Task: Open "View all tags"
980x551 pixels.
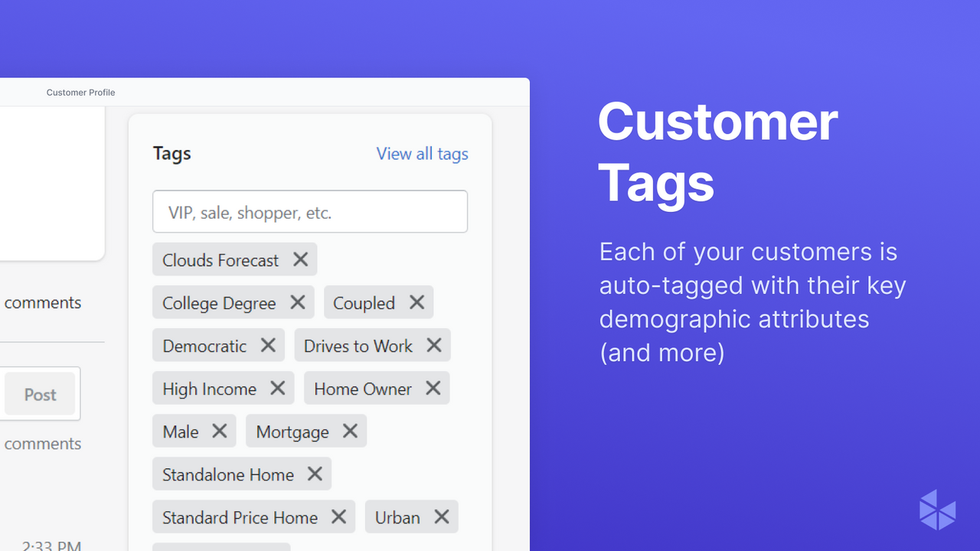Action: (422, 154)
